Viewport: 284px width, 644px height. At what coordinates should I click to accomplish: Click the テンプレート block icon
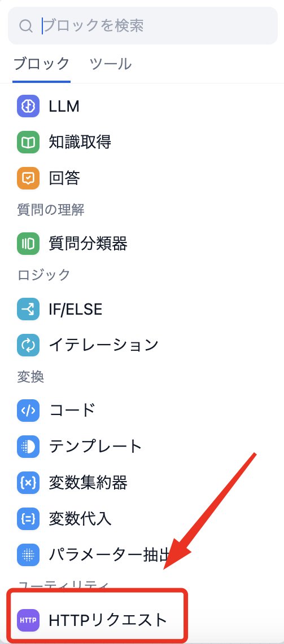point(28,446)
